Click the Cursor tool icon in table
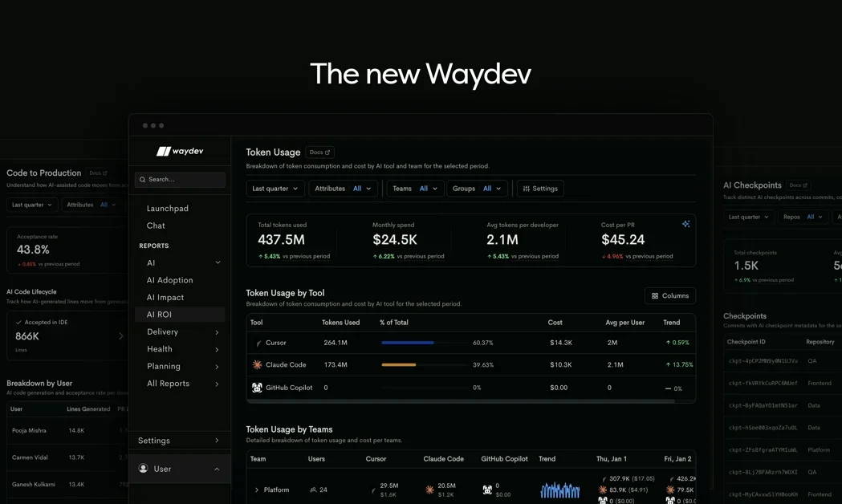The width and height of the screenshot is (842, 504). click(x=258, y=343)
